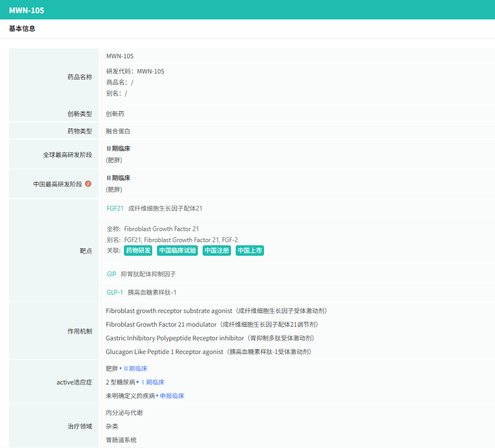The height and width of the screenshot is (448, 495).
Task: Click the MWN-105 page title
Action: click(27, 10)
